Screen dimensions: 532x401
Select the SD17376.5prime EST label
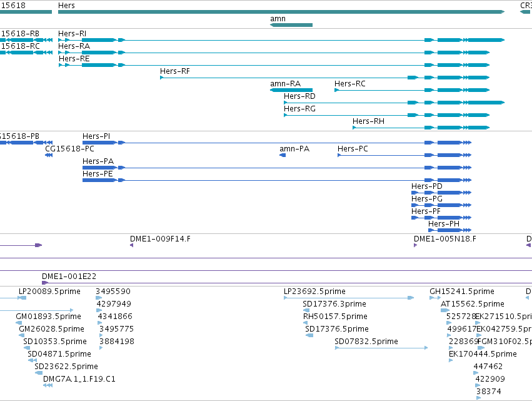[x=336, y=329]
